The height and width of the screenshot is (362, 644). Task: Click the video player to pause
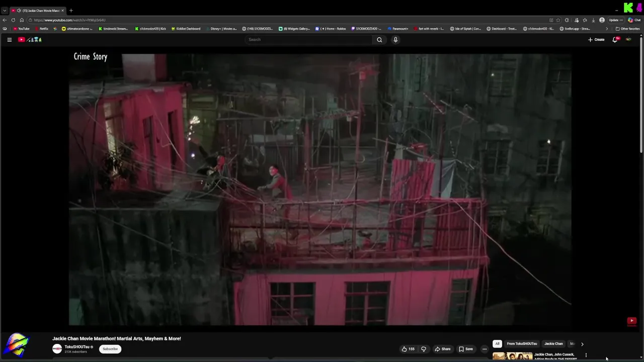[320, 190]
